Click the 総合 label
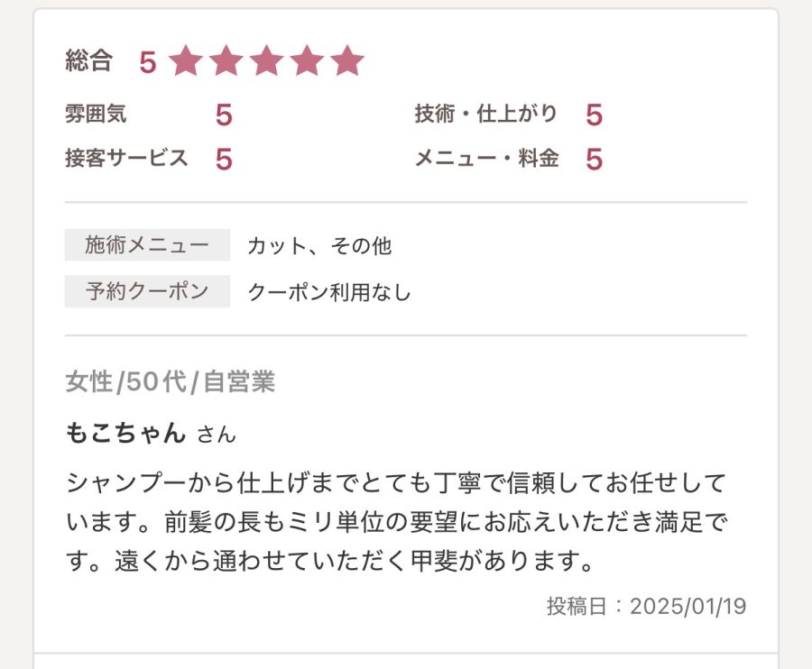The width and height of the screenshot is (812, 669). [88, 61]
